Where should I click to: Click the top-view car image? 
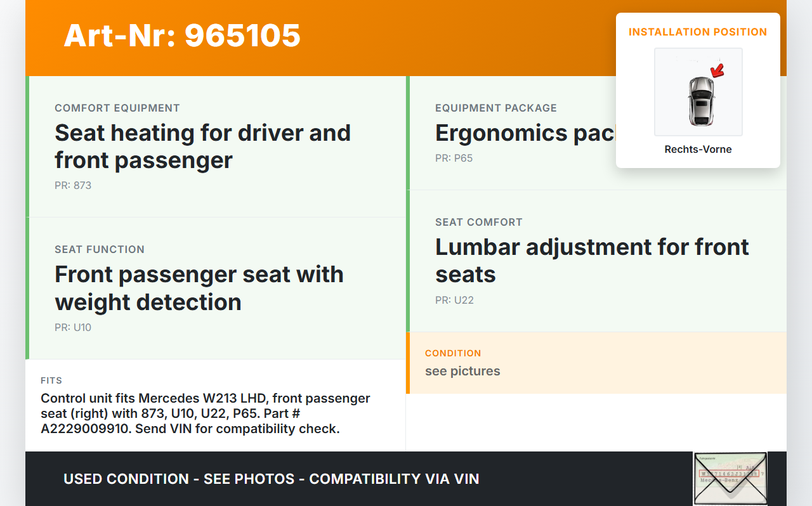pyautogui.click(x=700, y=100)
